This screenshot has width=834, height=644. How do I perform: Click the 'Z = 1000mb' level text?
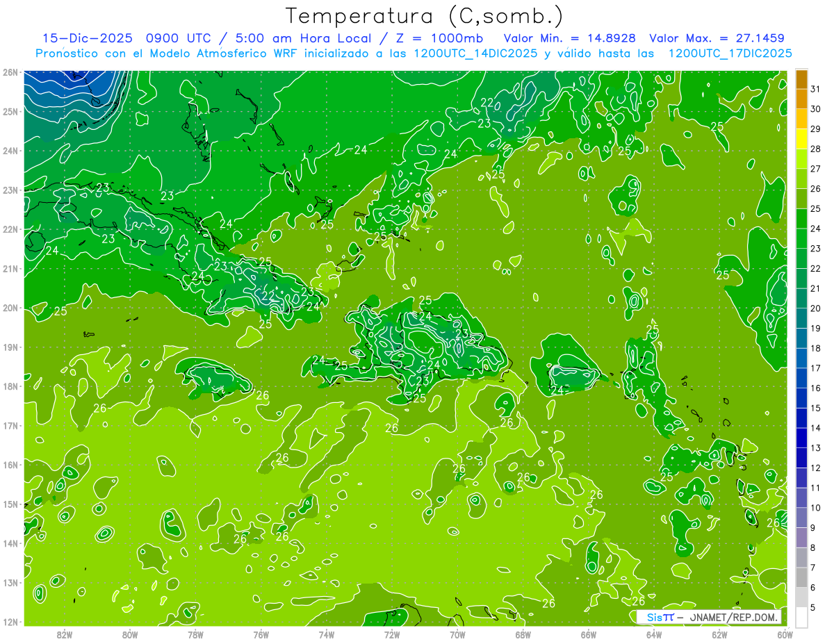coord(436,38)
